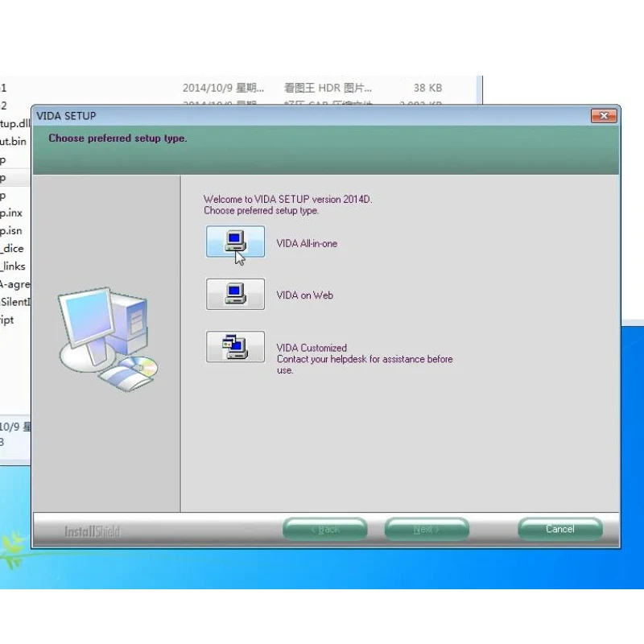Image resolution: width=644 pixels, height=644 pixels.
Task: Click the 'VIDA Customized' label text
Action: [312, 348]
